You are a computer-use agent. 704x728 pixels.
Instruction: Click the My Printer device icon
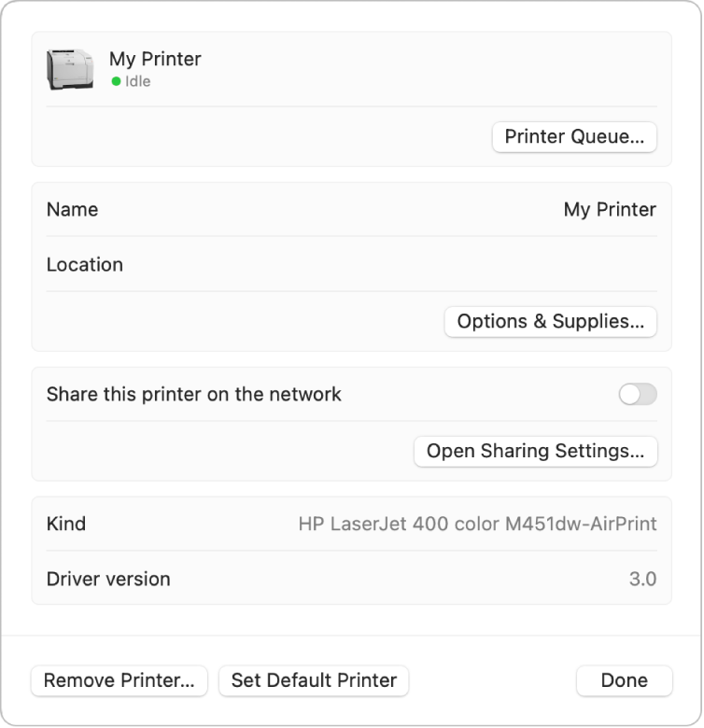[70, 69]
